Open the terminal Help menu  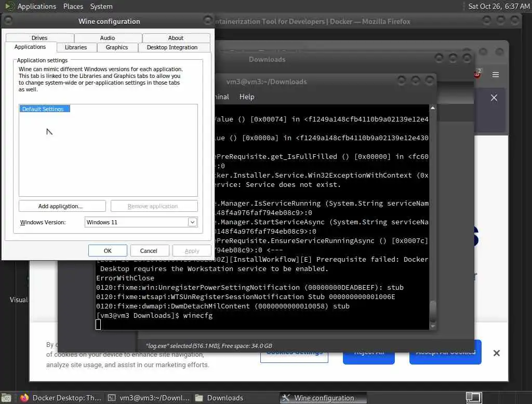[x=247, y=97]
